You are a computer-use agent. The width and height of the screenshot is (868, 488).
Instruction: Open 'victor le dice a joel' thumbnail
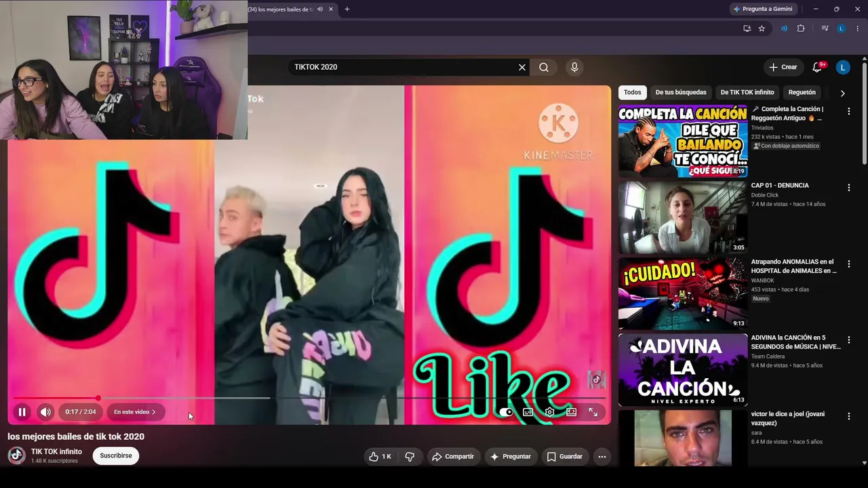pyautogui.click(x=683, y=439)
